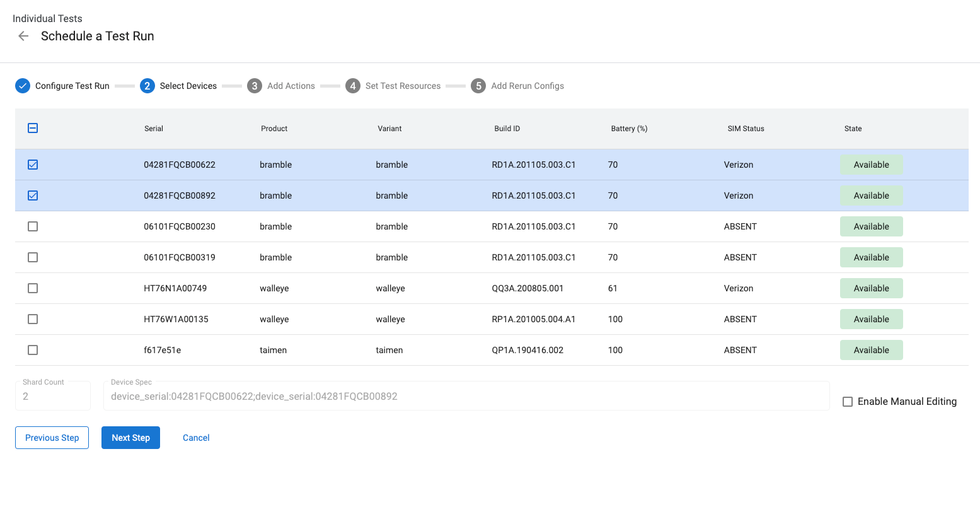Check the box for device HT76N1A00749
This screenshot has height=531, width=980.
pyautogui.click(x=33, y=288)
